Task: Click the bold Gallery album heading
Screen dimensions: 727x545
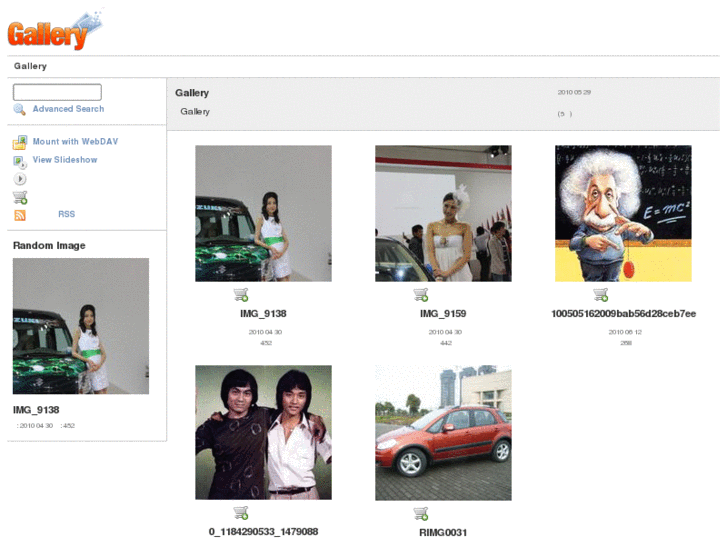Action: pyautogui.click(x=192, y=93)
